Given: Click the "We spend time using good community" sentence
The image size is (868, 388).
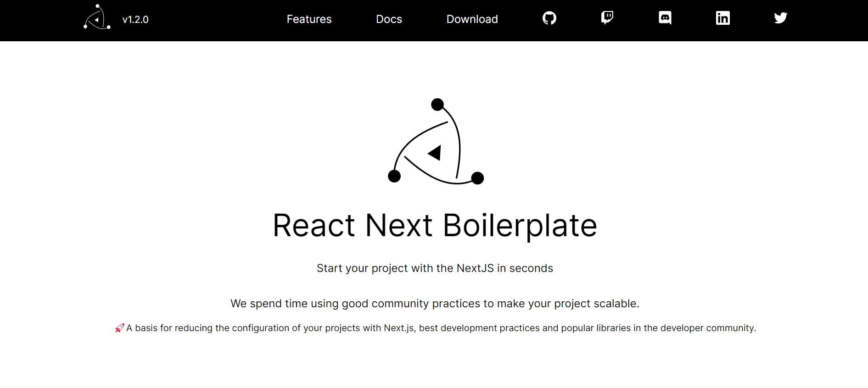Looking at the screenshot, I should [x=435, y=304].
